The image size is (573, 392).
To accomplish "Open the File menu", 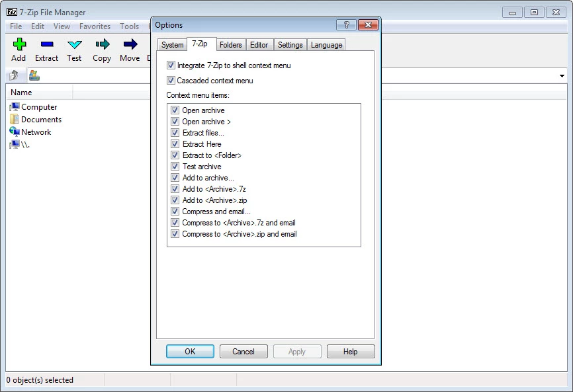I will tap(16, 26).
